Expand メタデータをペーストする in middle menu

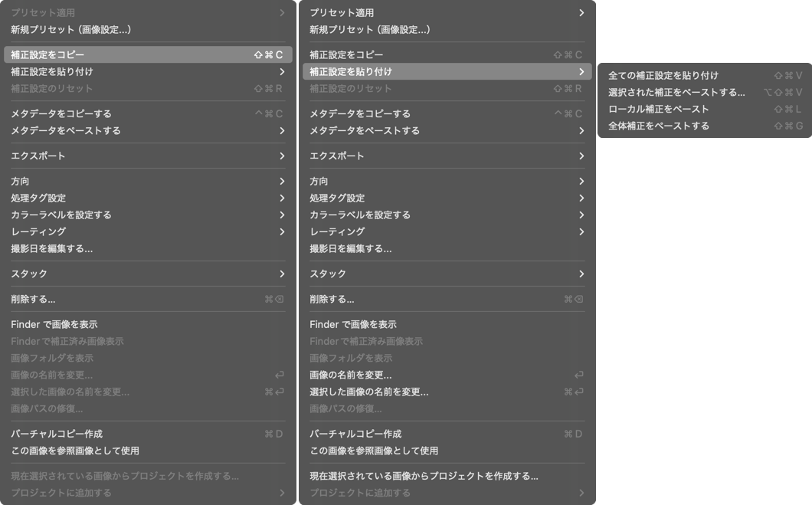(x=447, y=130)
